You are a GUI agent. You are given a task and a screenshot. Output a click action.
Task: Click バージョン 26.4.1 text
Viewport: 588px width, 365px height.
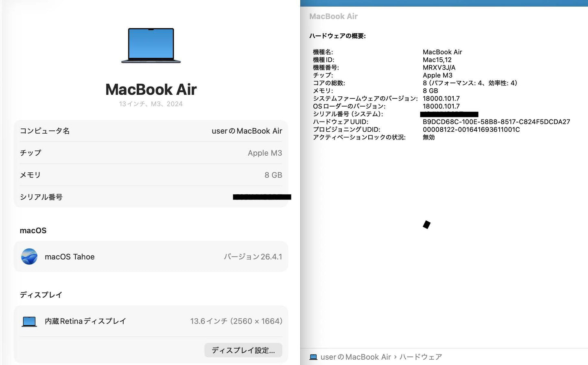point(253,257)
